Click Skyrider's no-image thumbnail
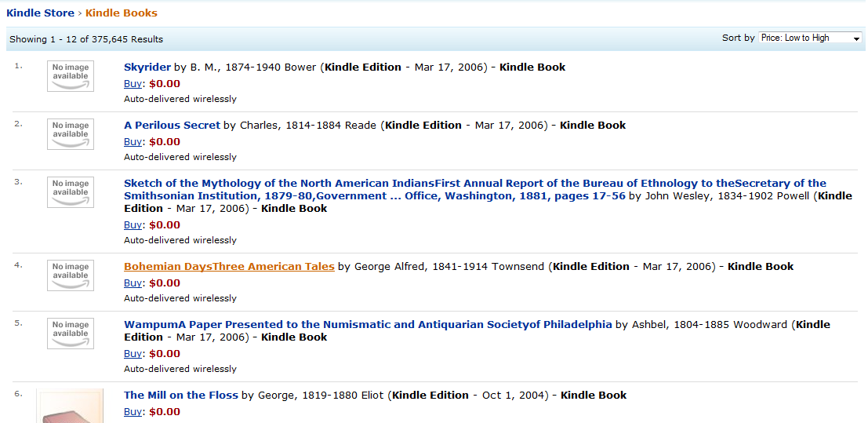Image resolution: width=868 pixels, height=423 pixels. coord(71,76)
